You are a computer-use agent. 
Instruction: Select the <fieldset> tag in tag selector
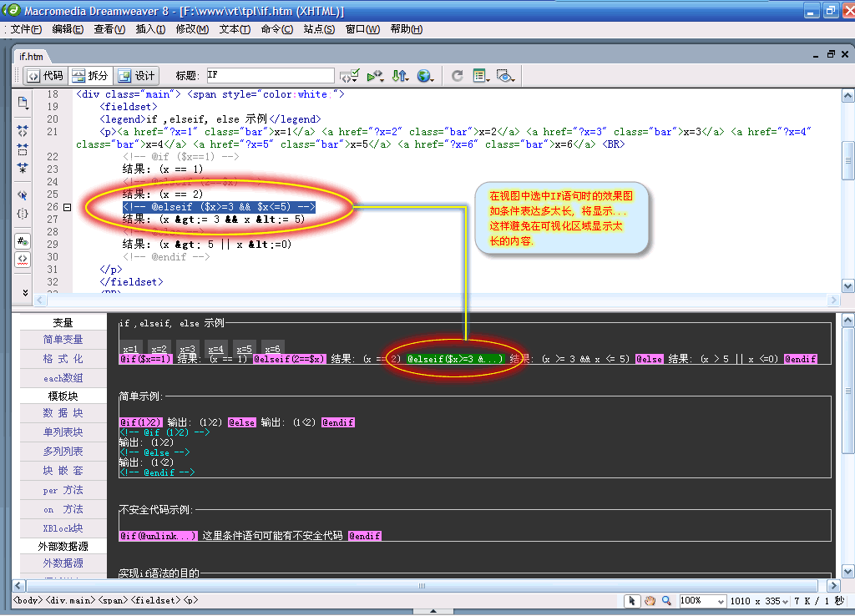click(156, 600)
